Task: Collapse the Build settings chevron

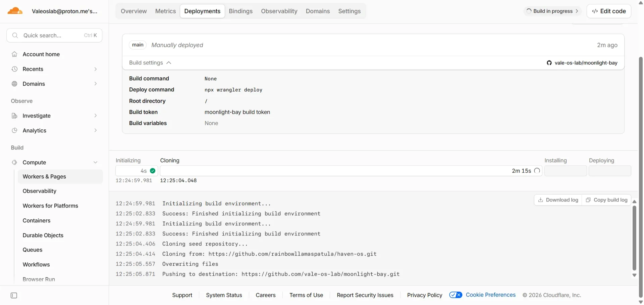Action: tap(169, 63)
